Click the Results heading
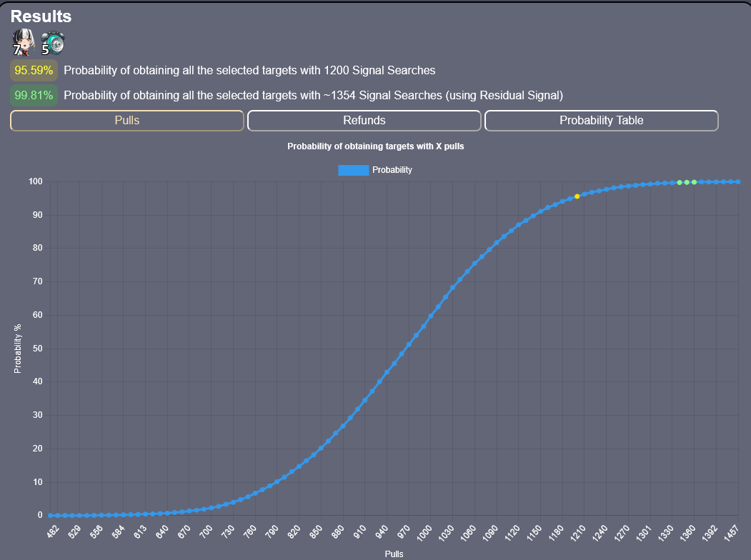Viewport: 751px width, 560px height. click(x=41, y=16)
